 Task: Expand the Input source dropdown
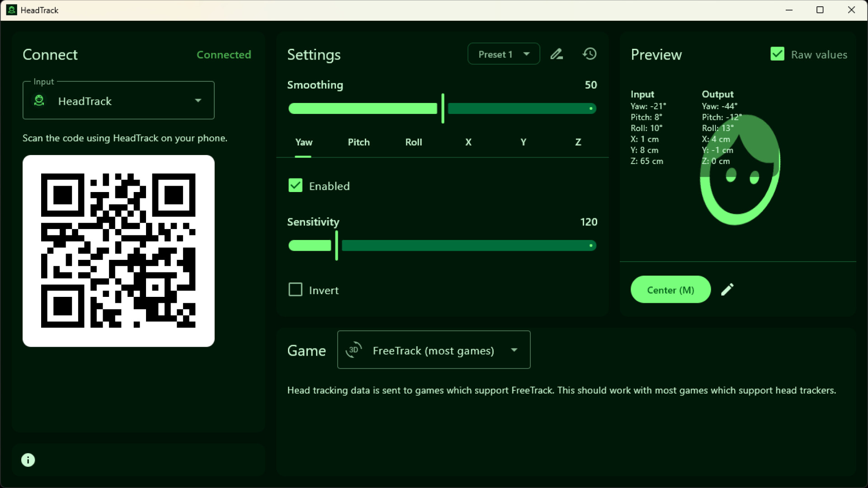[x=198, y=100]
